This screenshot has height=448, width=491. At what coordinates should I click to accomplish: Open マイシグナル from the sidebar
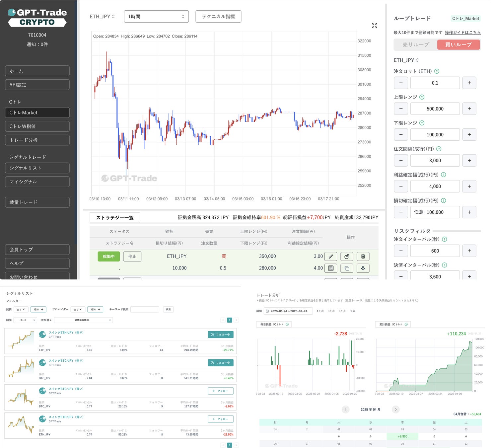(37, 182)
